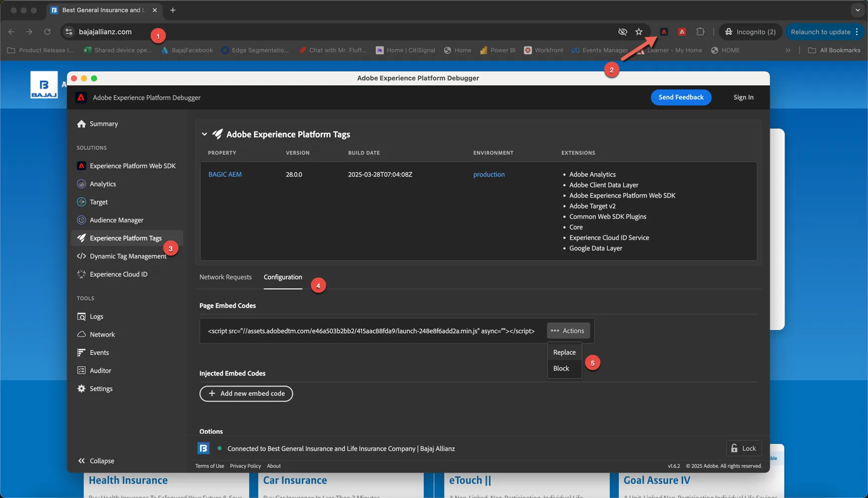Screen dimensions: 868x498
Task: Open the Events tool
Action: click(93, 353)
